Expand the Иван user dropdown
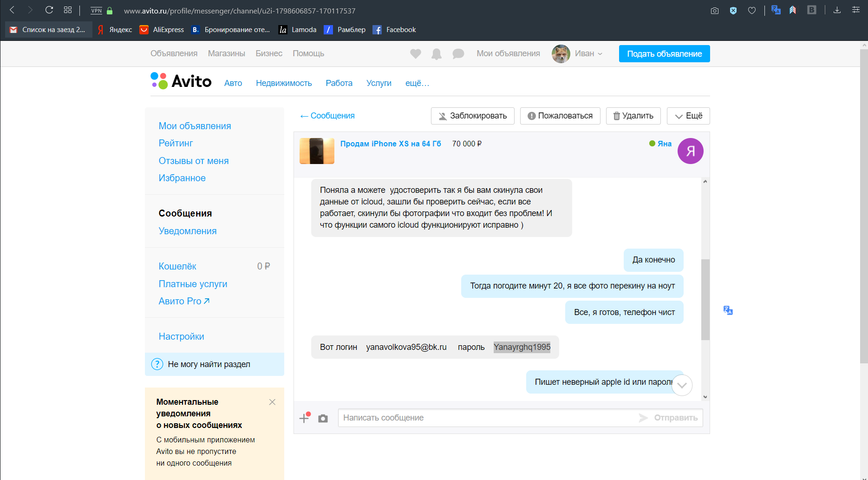 (588, 53)
